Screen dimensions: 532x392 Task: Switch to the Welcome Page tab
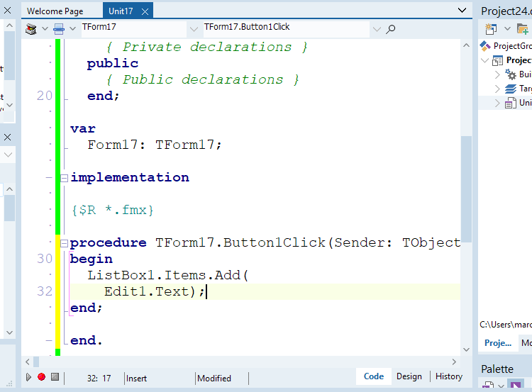[55, 11]
